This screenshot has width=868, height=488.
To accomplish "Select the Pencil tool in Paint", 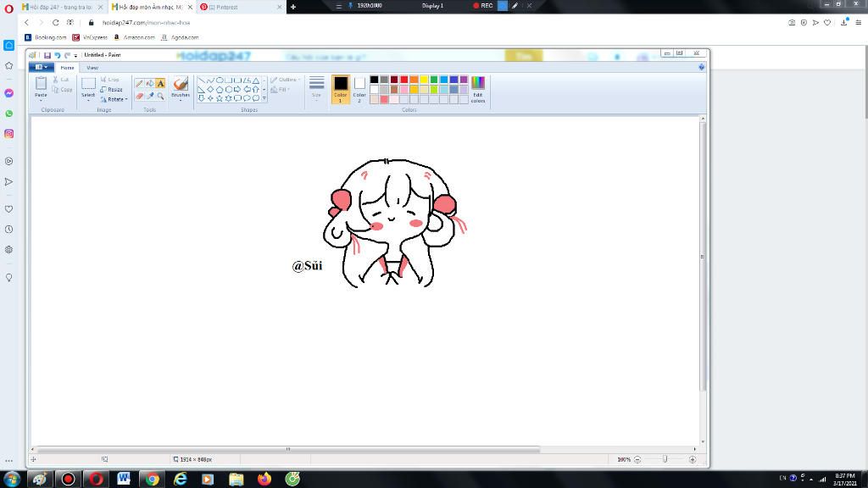I will (140, 84).
